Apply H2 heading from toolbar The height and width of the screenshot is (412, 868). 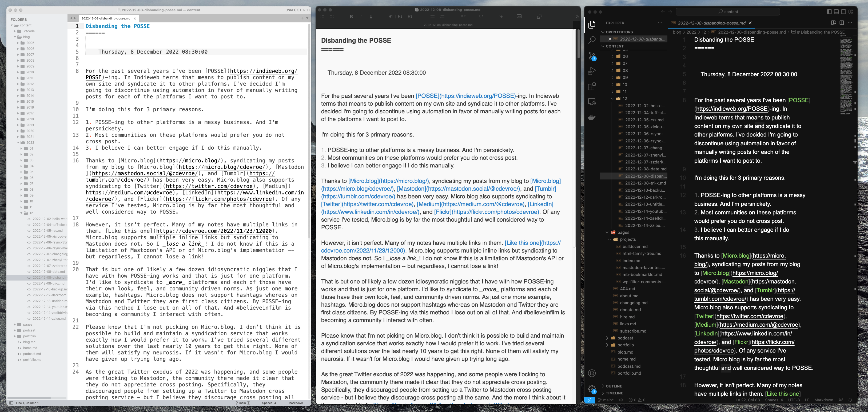pos(400,16)
